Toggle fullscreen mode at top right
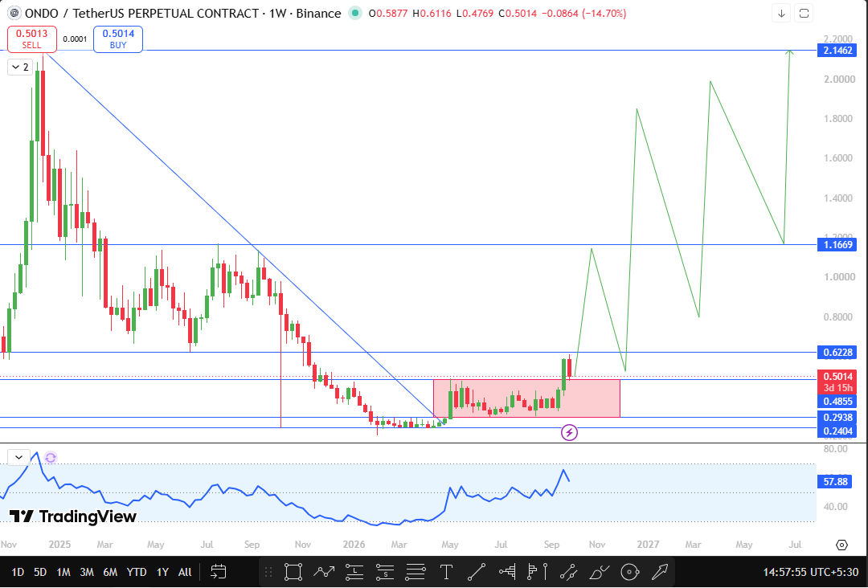This screenshot has width=868, height=588. click(x=805, y=14)
